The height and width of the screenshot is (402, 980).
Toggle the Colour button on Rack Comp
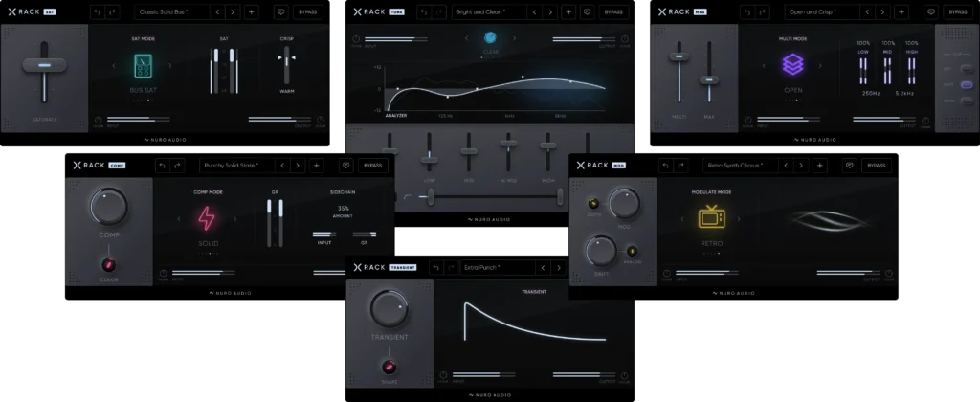(x=109, y=264)
